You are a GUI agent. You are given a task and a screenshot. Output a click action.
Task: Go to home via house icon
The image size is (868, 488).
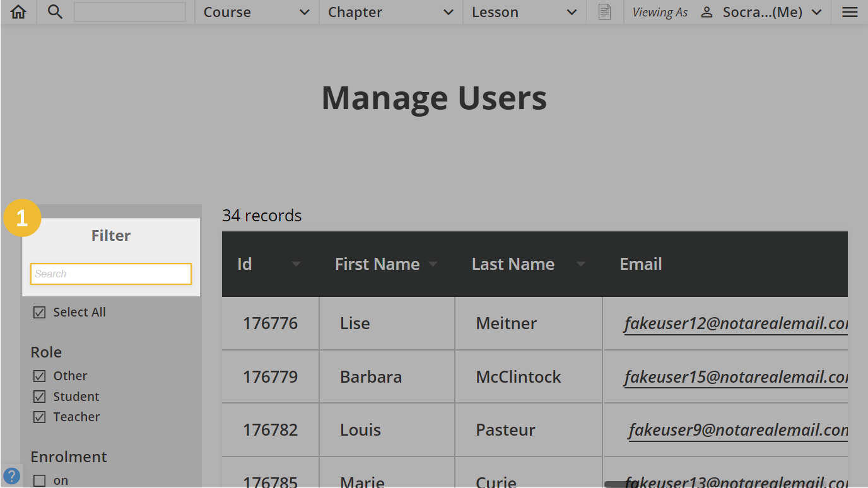coord(18,12)
